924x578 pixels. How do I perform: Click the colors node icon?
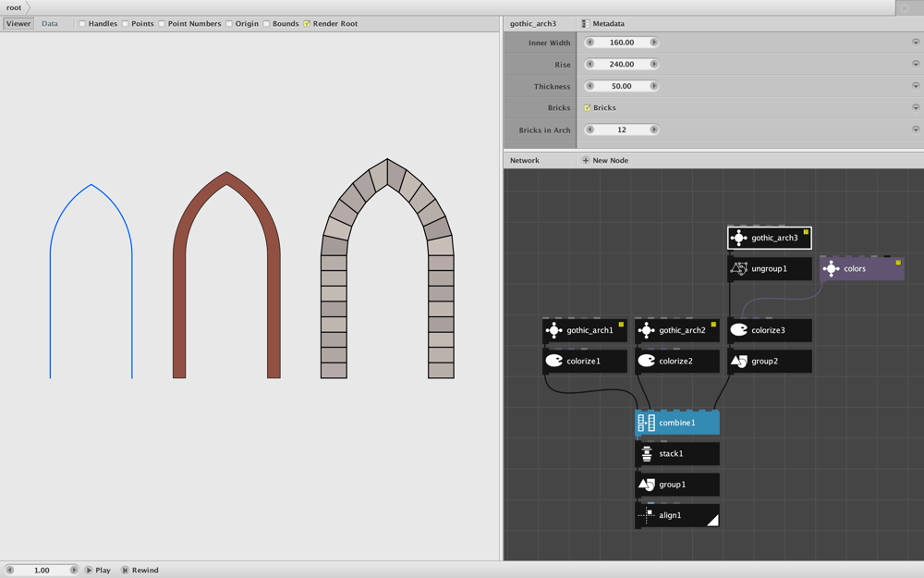point(831,268)
